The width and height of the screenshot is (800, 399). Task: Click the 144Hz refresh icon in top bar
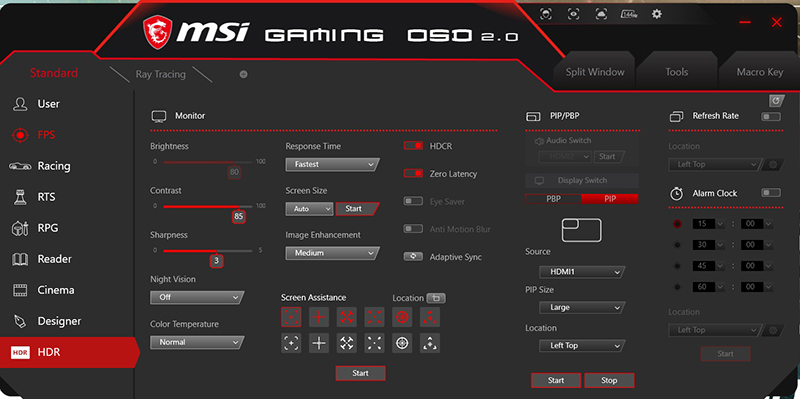click(x=629, y=14)
